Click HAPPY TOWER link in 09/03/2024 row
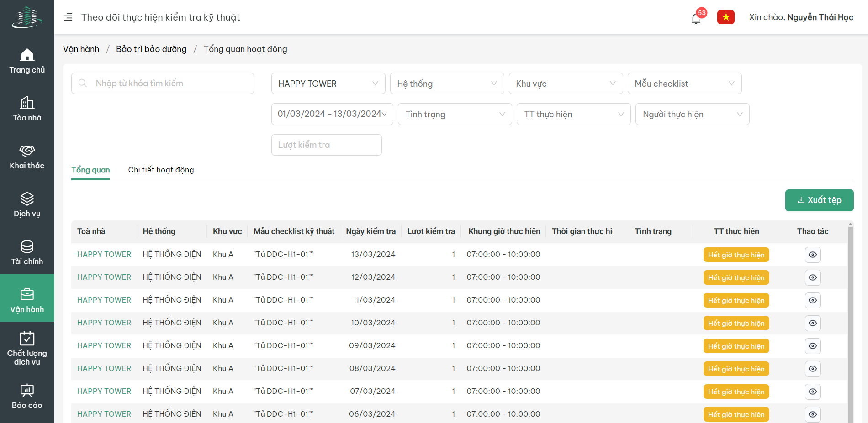This screenshot has height=423, width=868. coord(104,345)
